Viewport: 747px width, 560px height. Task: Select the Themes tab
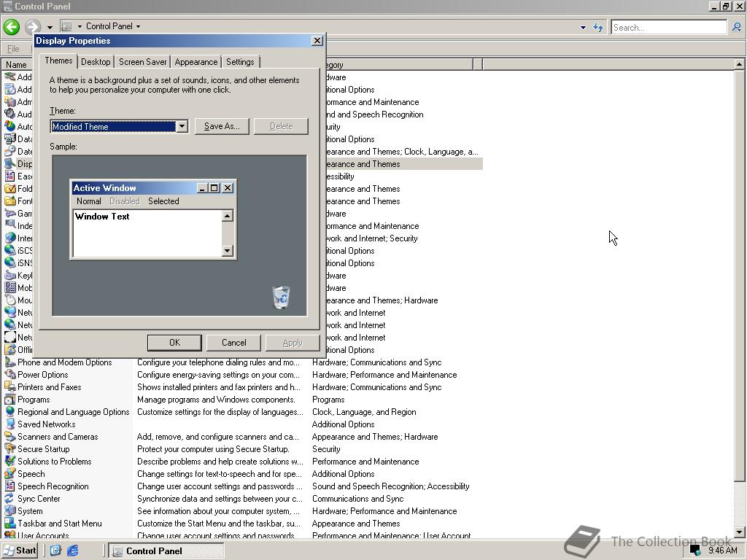(58, 61)
